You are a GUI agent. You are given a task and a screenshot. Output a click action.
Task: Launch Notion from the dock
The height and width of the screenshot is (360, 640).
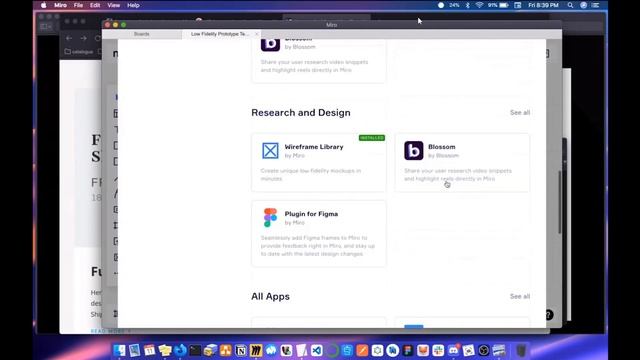(241, 350)
